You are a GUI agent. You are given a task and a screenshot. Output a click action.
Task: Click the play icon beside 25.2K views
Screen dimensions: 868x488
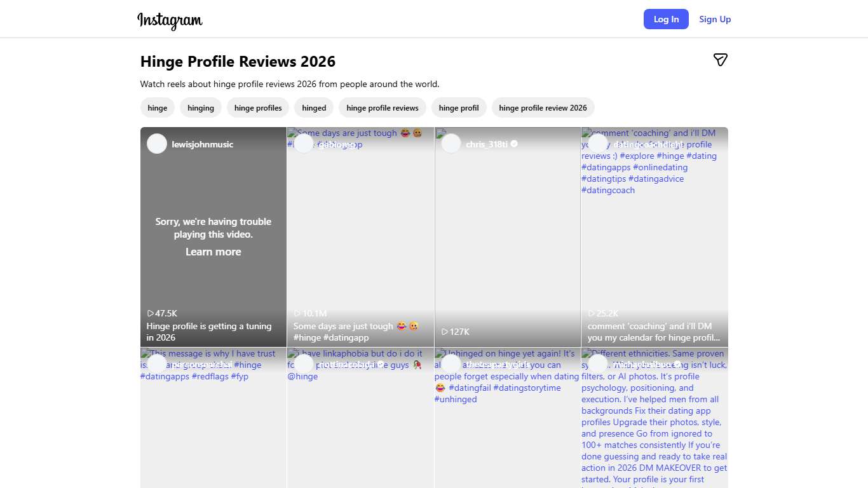(x=592, y=313)
